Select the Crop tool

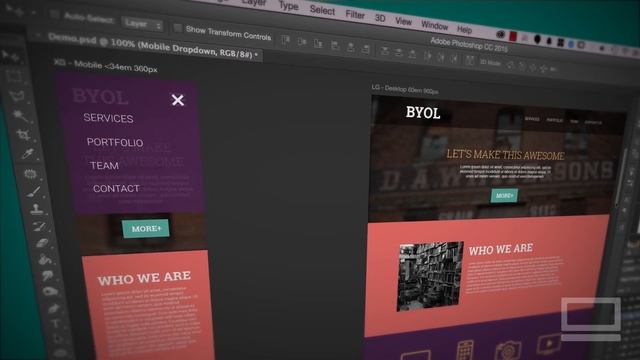coord(23,135)
